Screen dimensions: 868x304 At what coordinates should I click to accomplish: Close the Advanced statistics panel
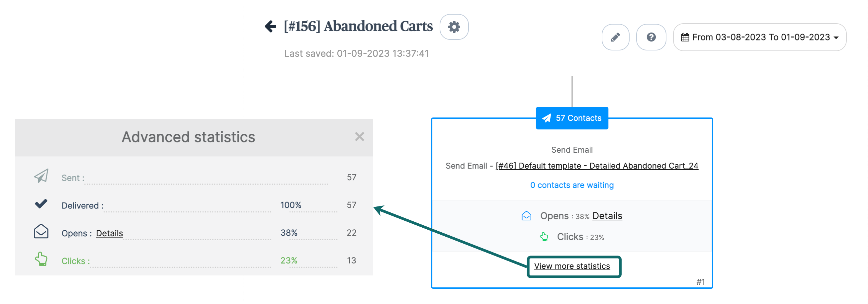[x=360, y=137]
